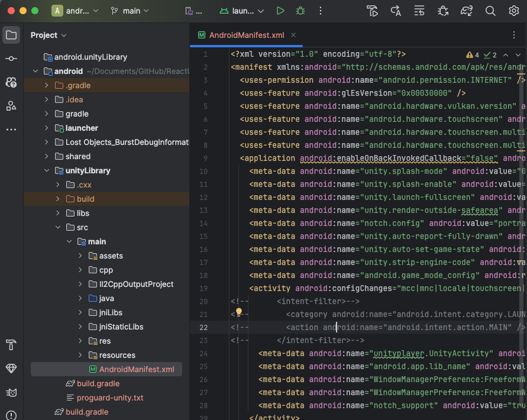
Task: Expand the assets folder
Action: (80, 256)
